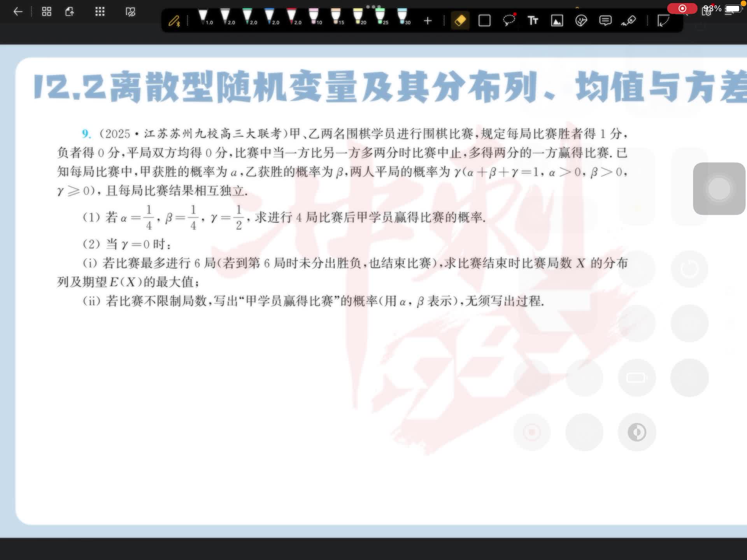Toggle the read-only mode icon
The image size is (747, 560).
[x=131, y=12]
